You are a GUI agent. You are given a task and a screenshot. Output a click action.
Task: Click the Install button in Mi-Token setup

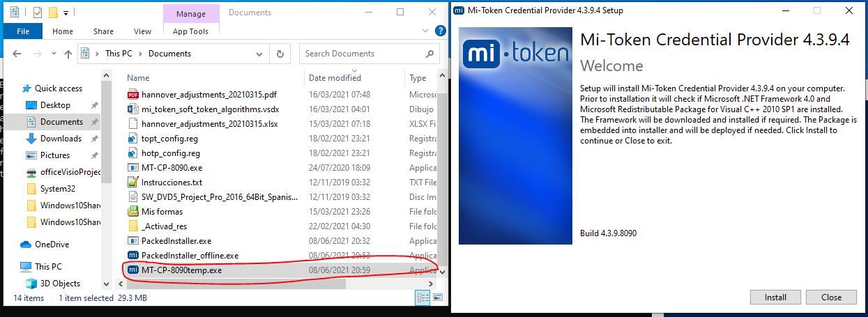coord(775,297)
